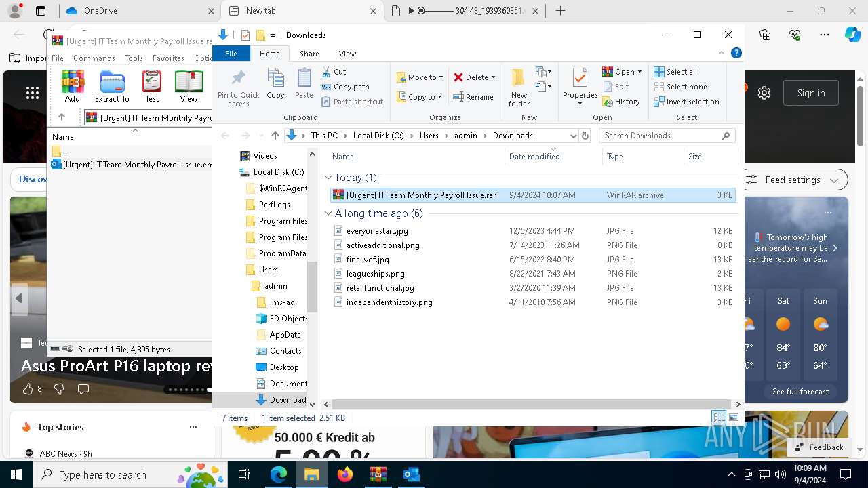Click See full forecast link

[800, 392]
